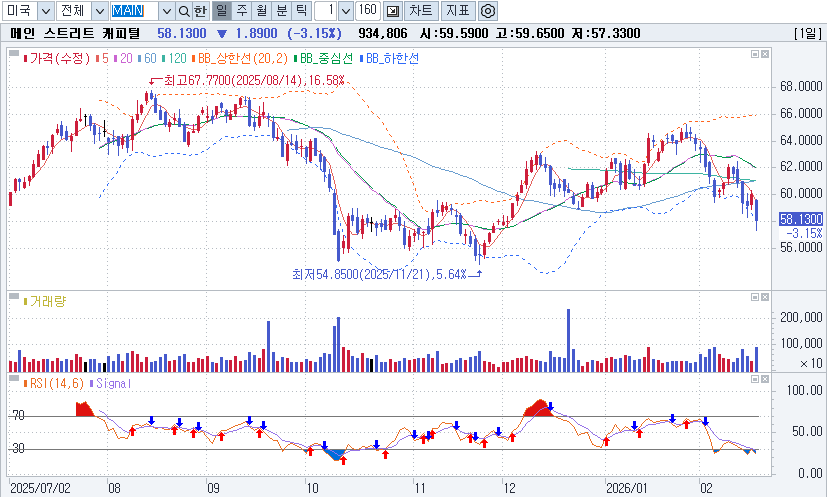Select the minute (분) chart tab
Image resolution: width=827 pixels, height=497 pixels.
pyautogui.click(x=281, y=11)
